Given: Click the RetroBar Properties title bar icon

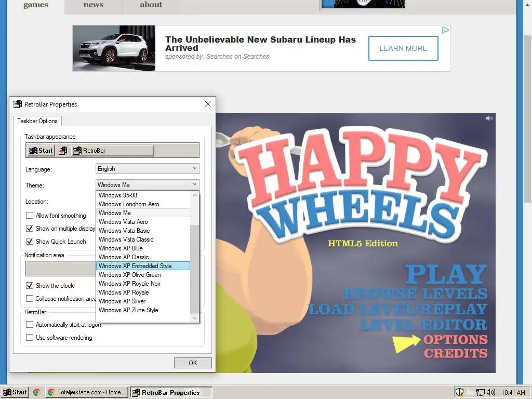Looking at the screenshot, I should (18, 104).
